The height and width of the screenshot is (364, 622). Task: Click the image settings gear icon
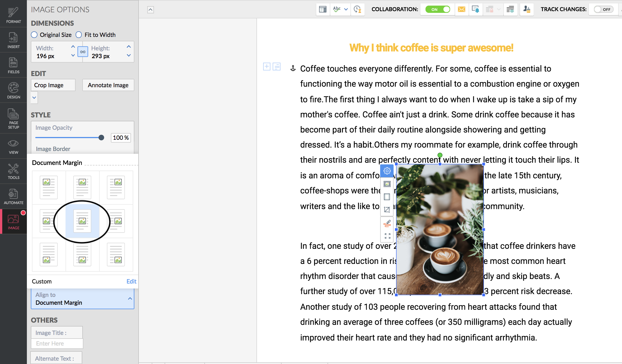(x=387, y=171)
